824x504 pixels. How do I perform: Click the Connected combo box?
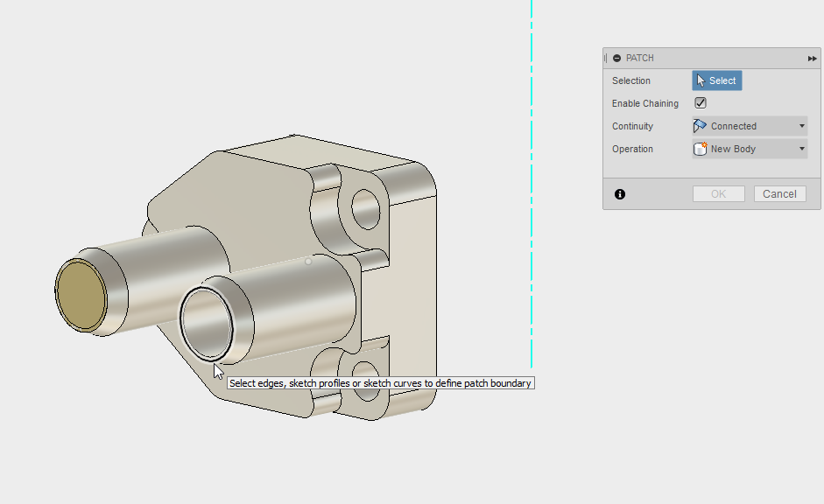coord(749,125)
